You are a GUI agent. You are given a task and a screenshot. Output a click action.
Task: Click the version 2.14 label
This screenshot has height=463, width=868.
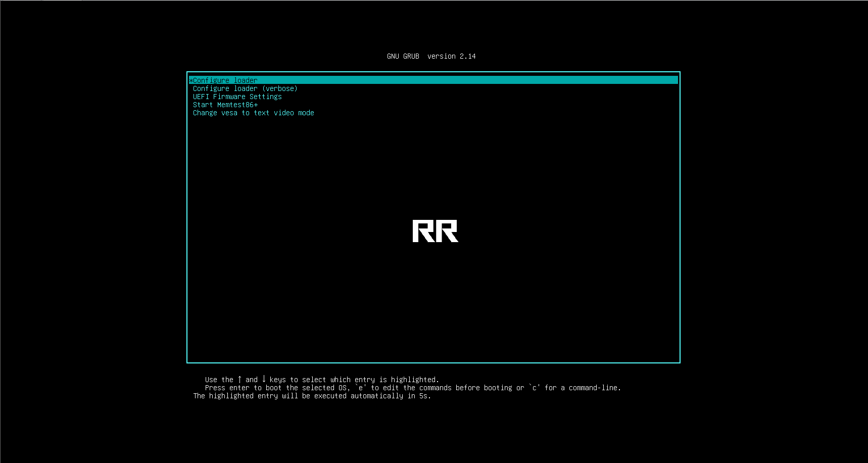tap(452, 56)
